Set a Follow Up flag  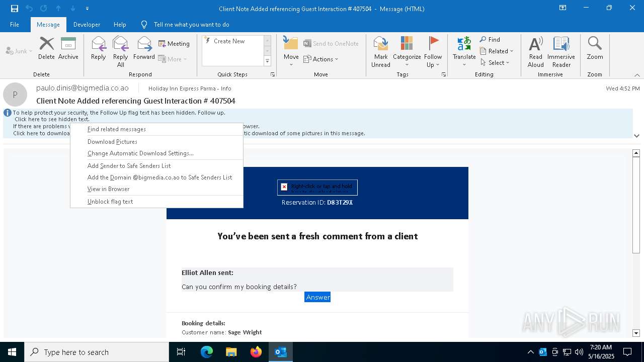click(x=433, y=51)
